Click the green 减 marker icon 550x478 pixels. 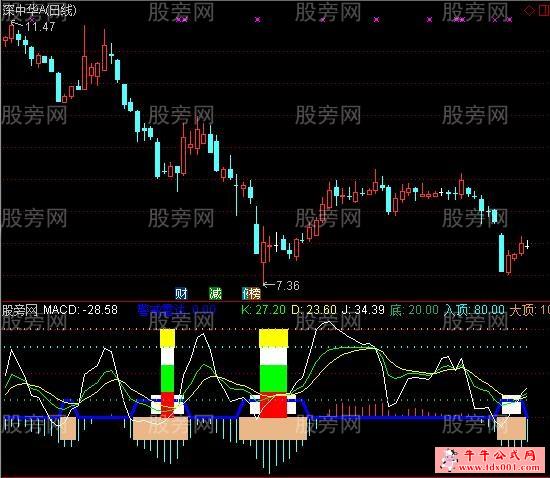pyautogui.click(x=215, y=294)
